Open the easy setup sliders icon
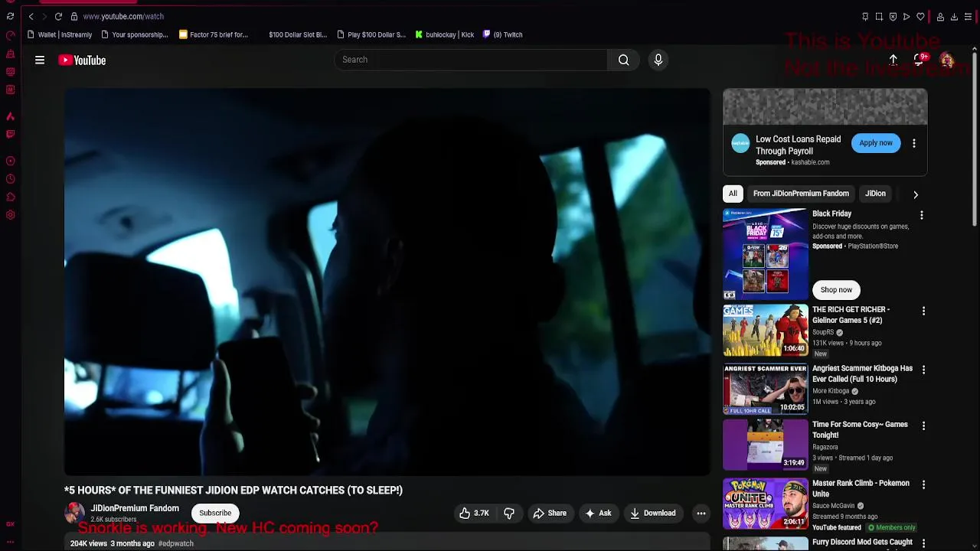 (x=968, y=16)
